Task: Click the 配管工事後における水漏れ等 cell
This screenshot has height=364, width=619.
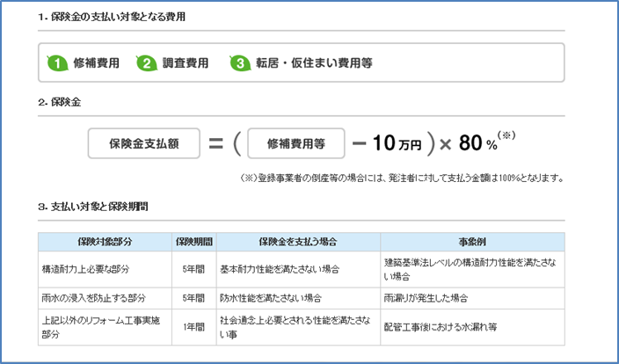Action: coord(441,326)
